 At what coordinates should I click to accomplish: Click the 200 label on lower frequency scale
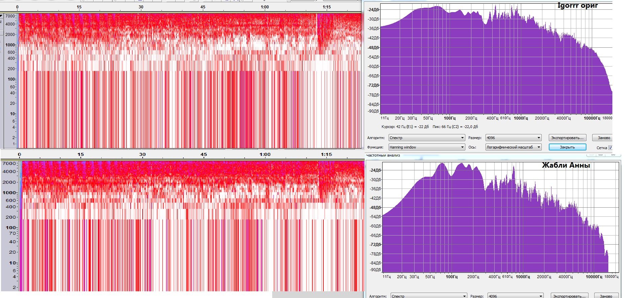pyautogui.click(x=11, y=217)
